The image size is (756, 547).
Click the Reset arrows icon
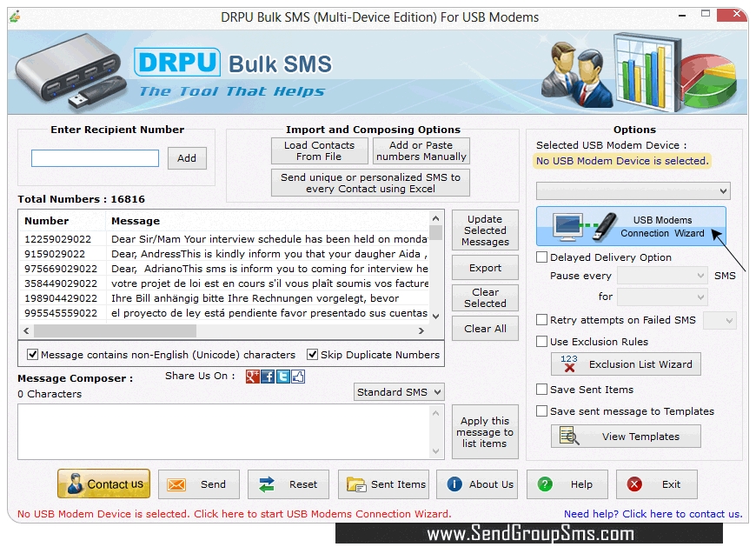pyautogui.click(x=266, y=484)
